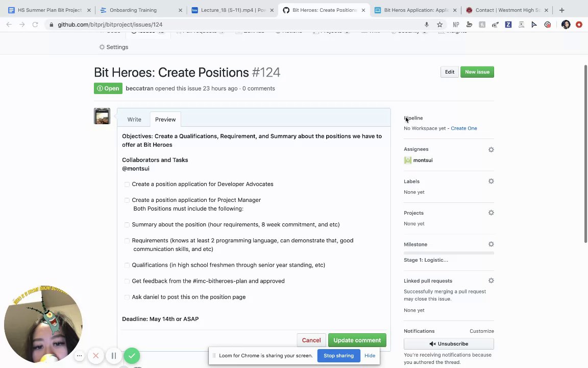
Task: Open the Onboarding Training browser tab
Action: [133, 10]
